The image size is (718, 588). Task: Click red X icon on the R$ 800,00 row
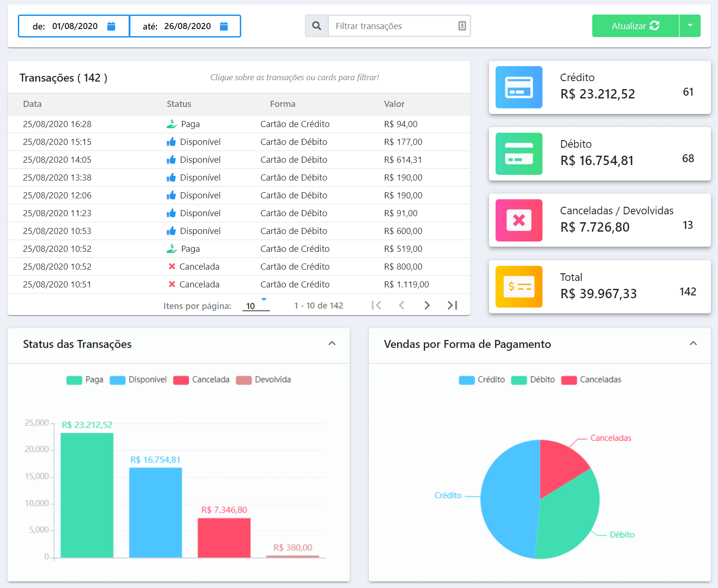click(172, 266)
